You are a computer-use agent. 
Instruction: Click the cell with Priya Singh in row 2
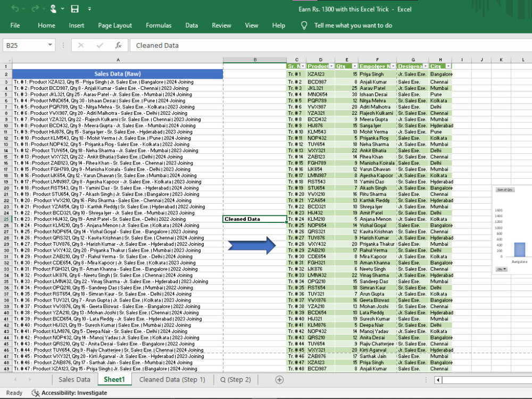pos(377,74)
